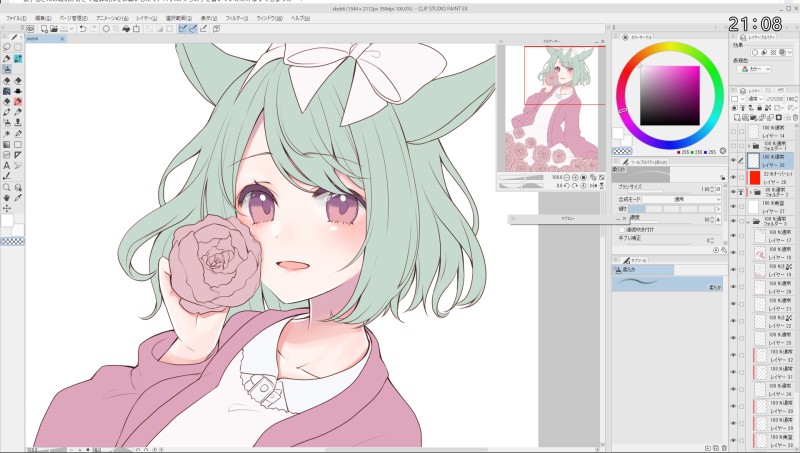The height and width of the screenshot is (453, 800).
Task: Select the Airbrush tool highlighted in blue
Action: click(7, 69)
